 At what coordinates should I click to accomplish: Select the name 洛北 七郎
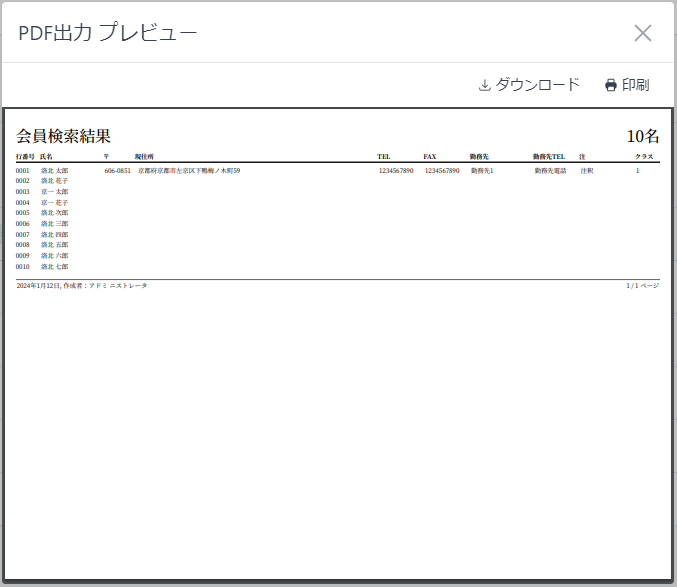pos(54,267)
